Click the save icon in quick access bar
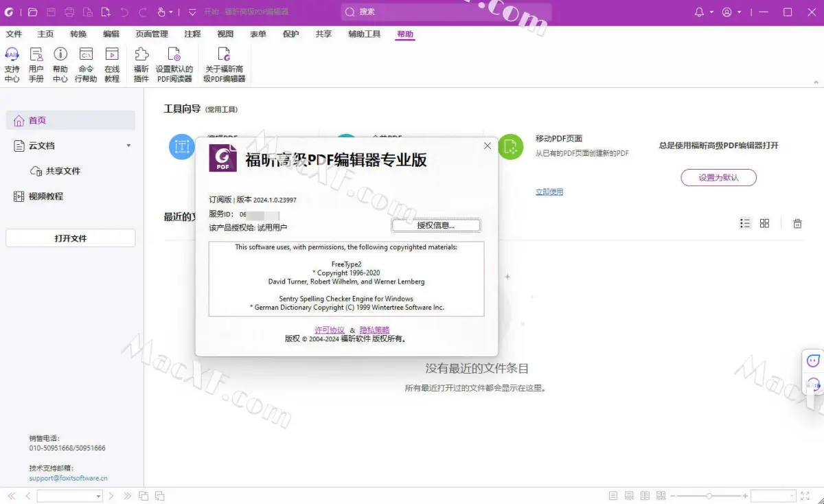 pos(51,12)
